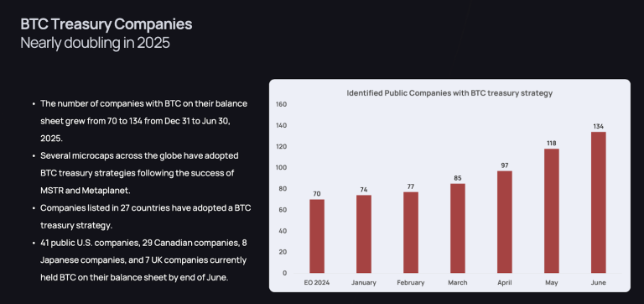Click the BTC Treasury Companies heading
The width and height of the screenshot is (644, 304).
point(106,24)
